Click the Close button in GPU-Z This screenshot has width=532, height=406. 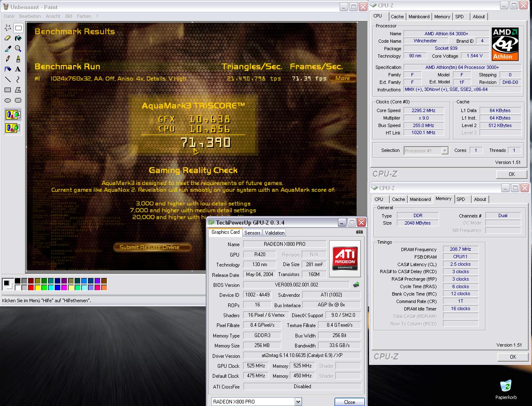pos(350,402)
